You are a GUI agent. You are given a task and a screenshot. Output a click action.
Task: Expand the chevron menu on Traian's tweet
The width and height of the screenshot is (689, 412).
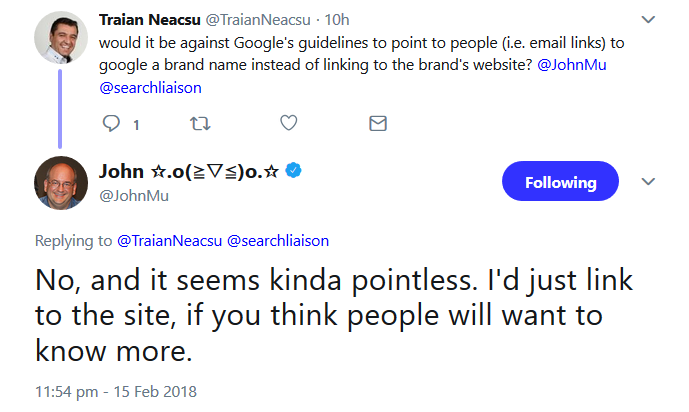click(x=648, y=19)
